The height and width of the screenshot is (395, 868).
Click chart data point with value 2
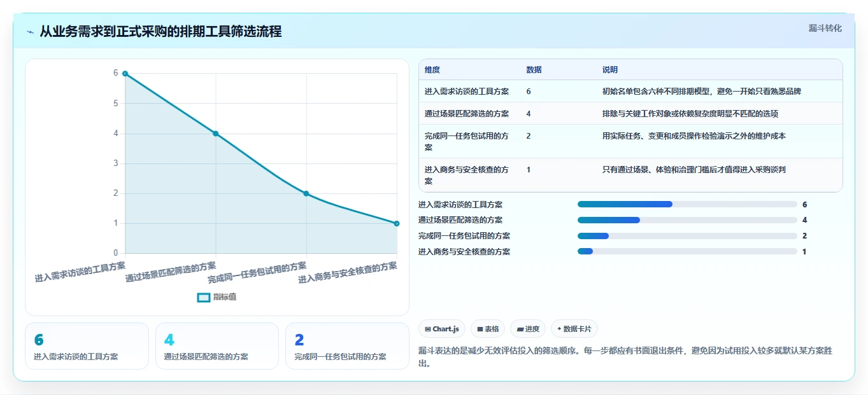pos(306,193)
